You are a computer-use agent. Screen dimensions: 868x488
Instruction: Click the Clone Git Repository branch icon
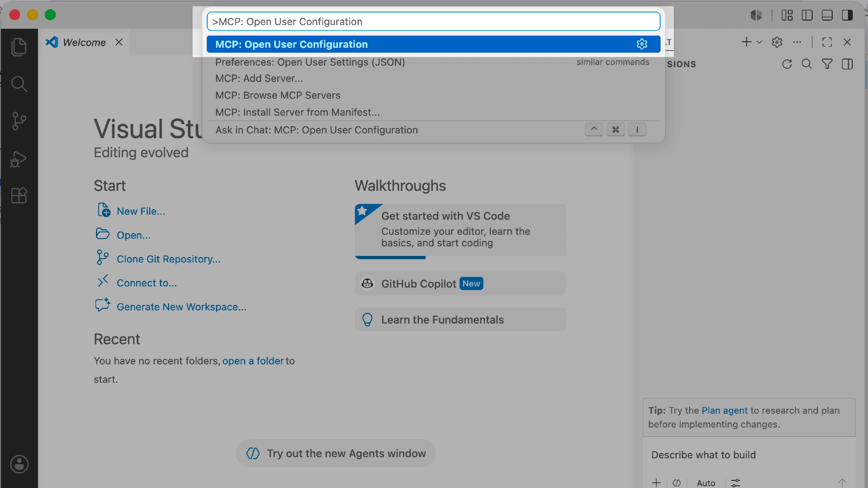tap(103, 257)
